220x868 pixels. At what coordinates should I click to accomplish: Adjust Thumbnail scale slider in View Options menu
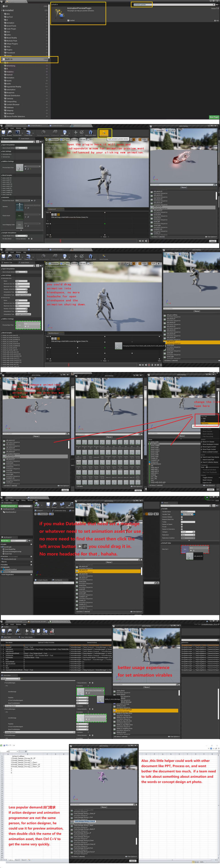click(x=212, y=467)
